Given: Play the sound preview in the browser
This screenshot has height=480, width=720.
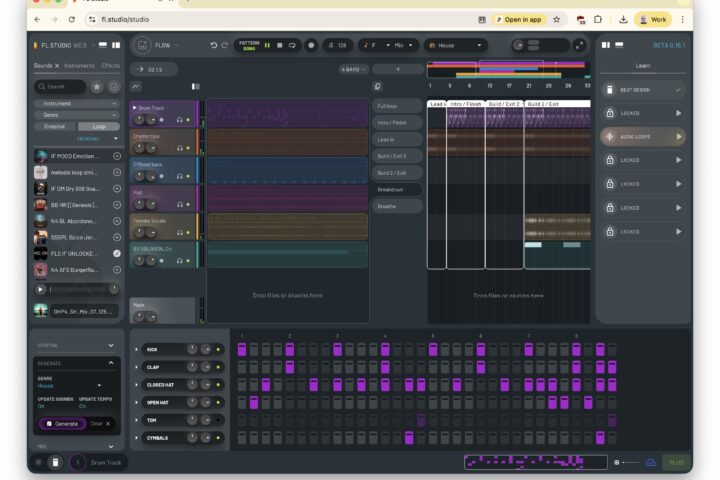Looking at the screenshot, I should [40, 289].
